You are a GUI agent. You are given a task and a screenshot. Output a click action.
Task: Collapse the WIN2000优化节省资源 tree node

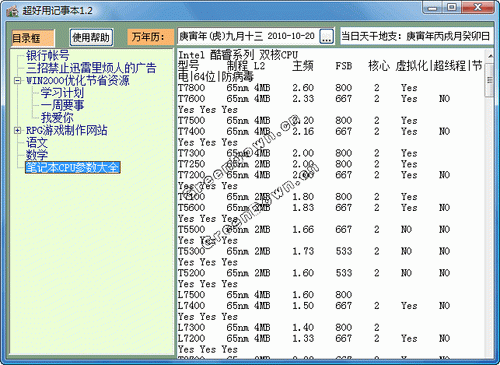(x=17, y=80)
